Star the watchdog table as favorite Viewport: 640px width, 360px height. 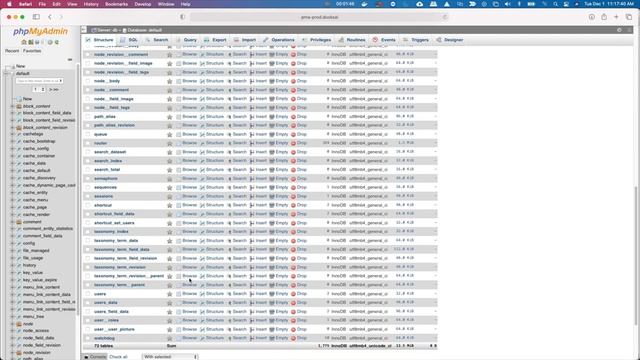click(x=169, y=338)
